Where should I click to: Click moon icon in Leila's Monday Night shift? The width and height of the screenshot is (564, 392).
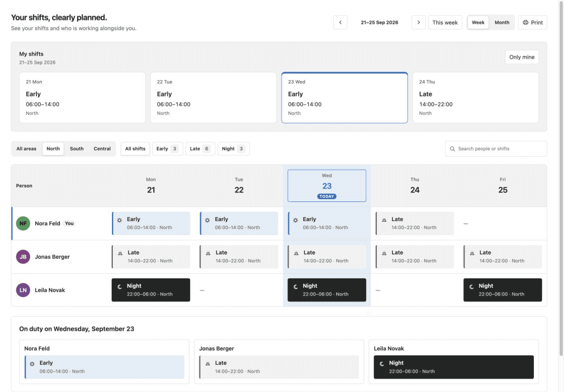coord(120,287)
